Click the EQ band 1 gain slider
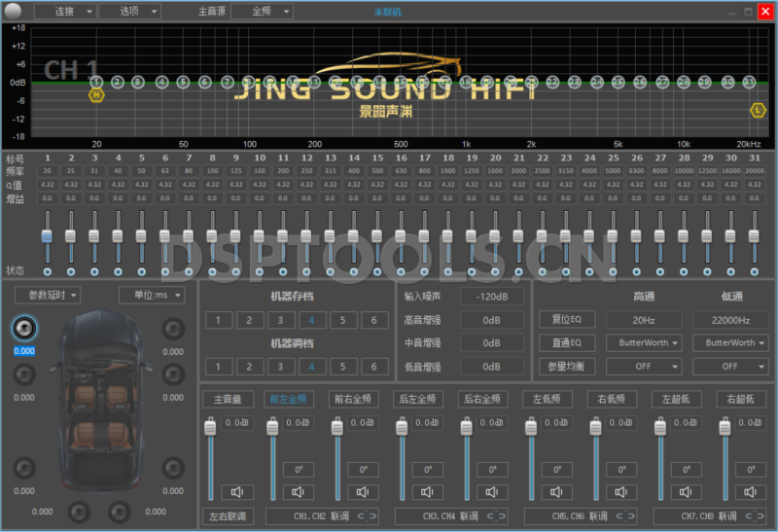The image size is (778, 532). [47, 236]
